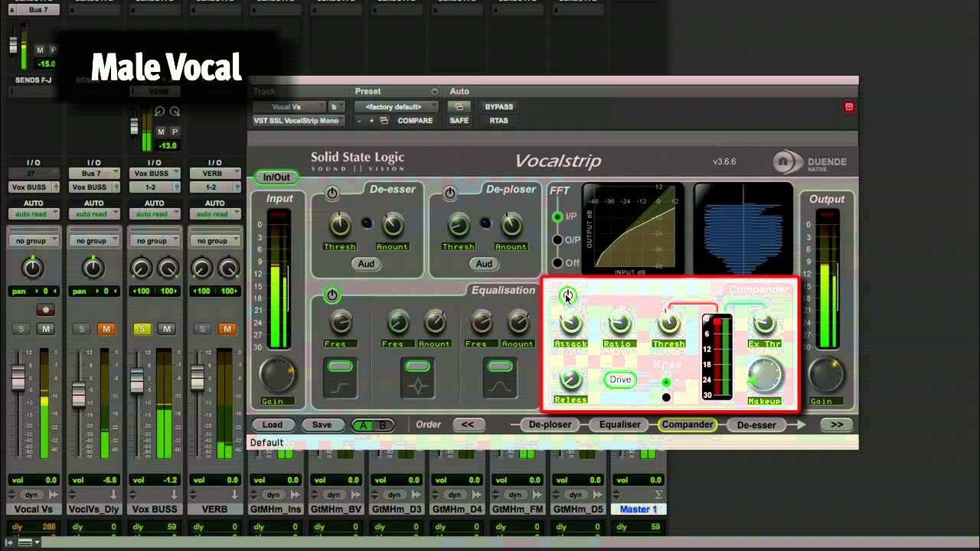Select the Hard knee radio button

click(666, 397)
